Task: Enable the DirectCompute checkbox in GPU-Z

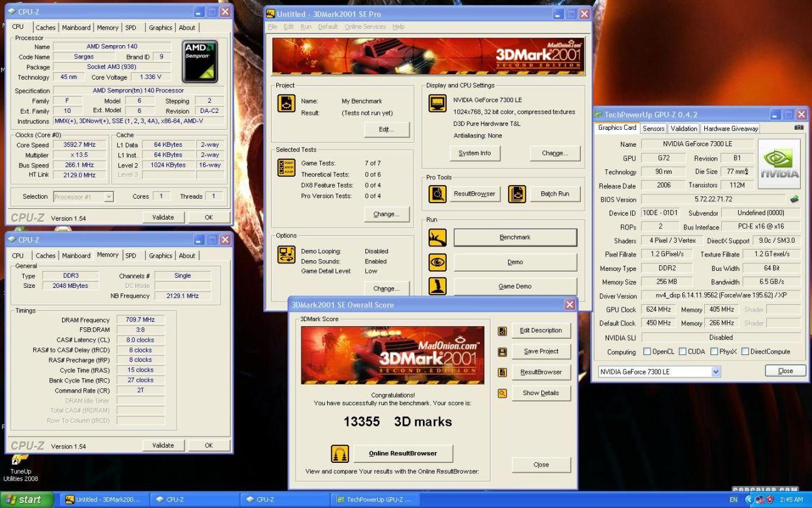Action: (746, 352)
